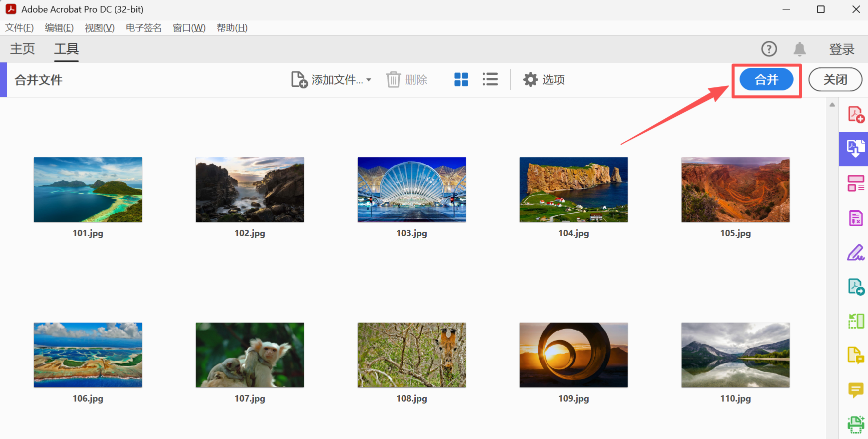This screenshot has height=439, width=868.
Task: Select the Organize Pages pink sidebar icon
Action: pos(856,183)
